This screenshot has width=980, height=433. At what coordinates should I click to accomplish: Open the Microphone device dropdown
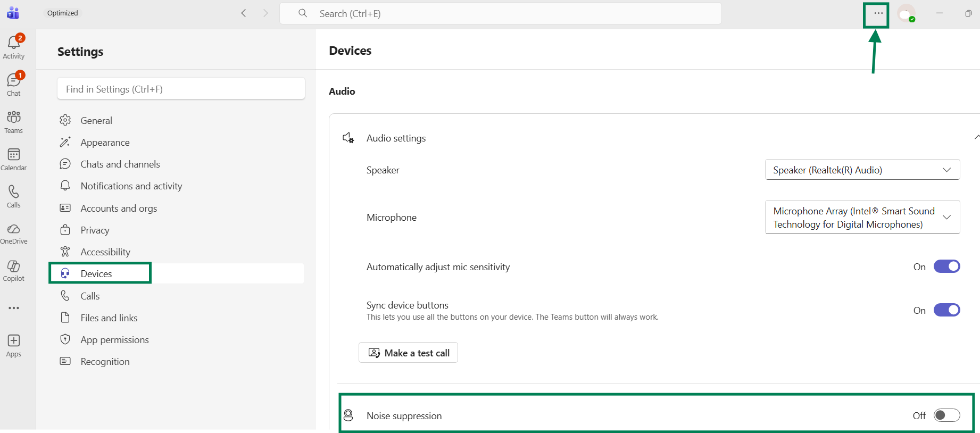862,217
